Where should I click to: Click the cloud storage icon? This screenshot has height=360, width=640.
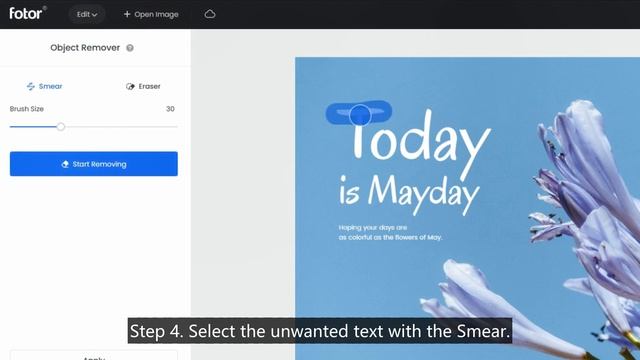coord(210,14)
